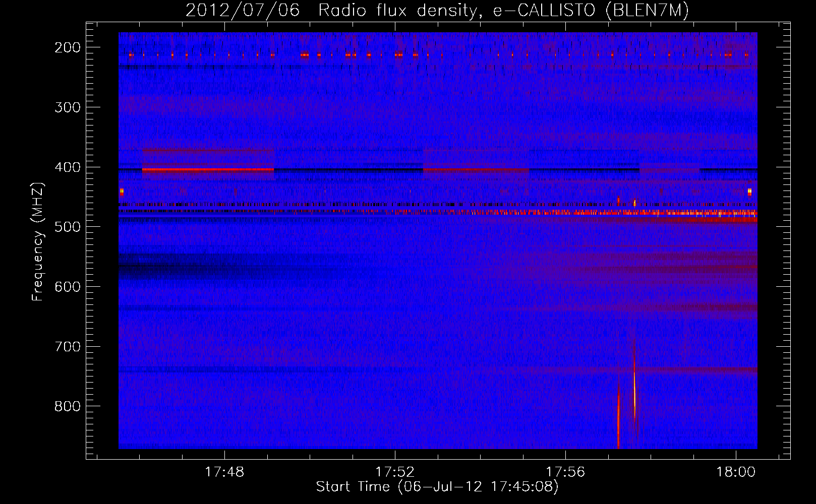The width and height of the screenshot is (816, 504).
Task: Click the 700 frequency tick label
Action: [x=68, y=347]
